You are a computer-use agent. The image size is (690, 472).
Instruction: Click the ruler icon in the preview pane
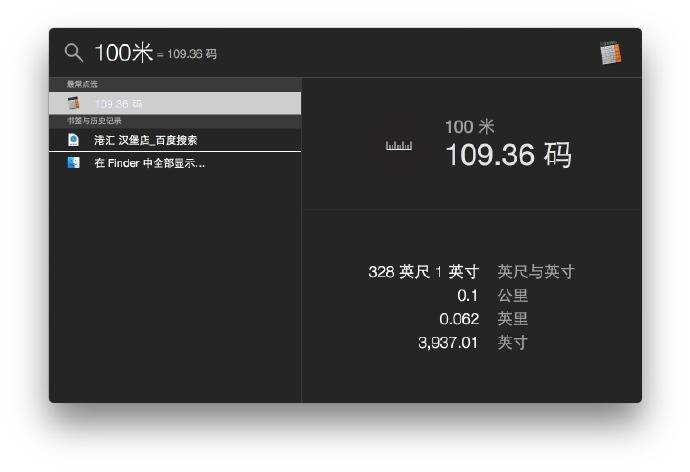(x=399, y=145)
